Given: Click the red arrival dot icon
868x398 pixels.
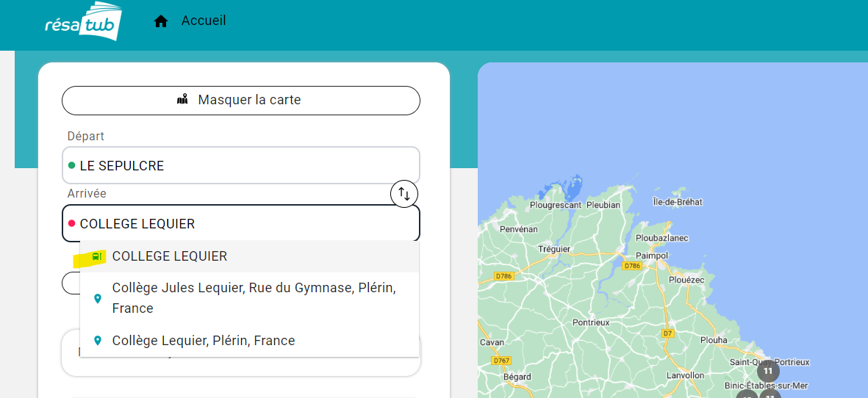Looking at the screenshot, I should (x=71, y=223).
